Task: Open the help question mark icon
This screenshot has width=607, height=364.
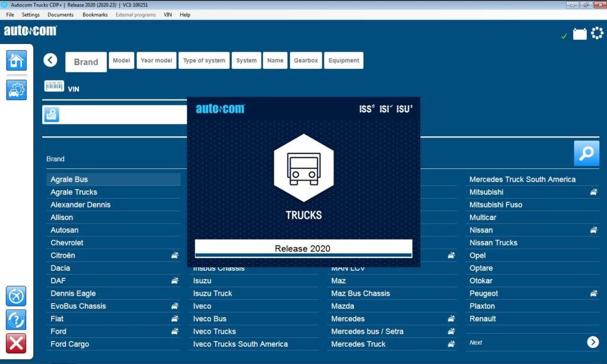Action: (x=16, y=320)
